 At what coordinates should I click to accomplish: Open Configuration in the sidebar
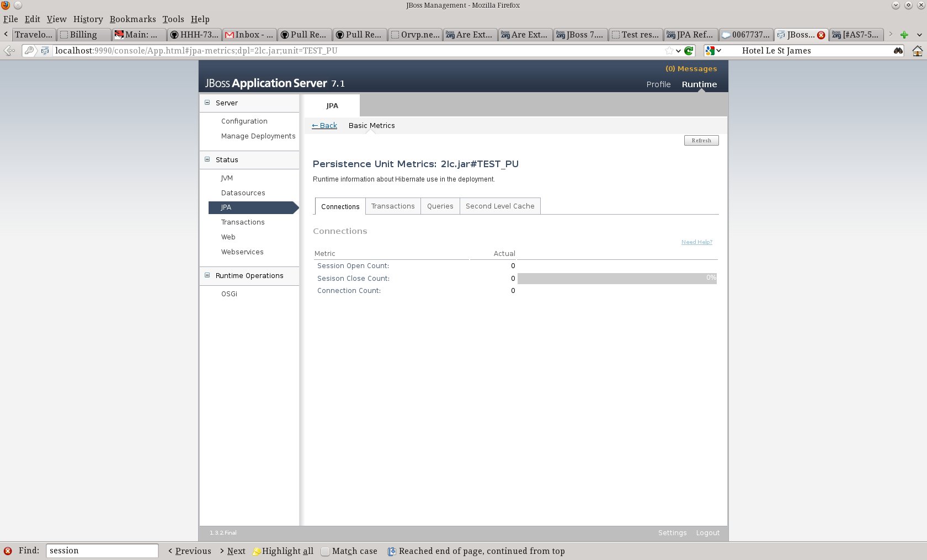click(244, 121)
